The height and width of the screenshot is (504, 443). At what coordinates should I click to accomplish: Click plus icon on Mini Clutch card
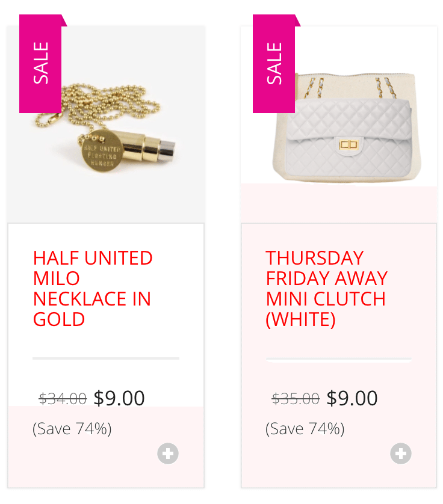pyautogui.click(x=400, y=453)
